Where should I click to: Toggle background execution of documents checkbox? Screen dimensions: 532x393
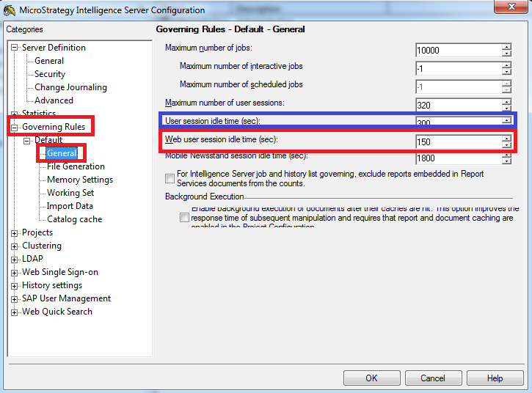click(x=184, y=218)
